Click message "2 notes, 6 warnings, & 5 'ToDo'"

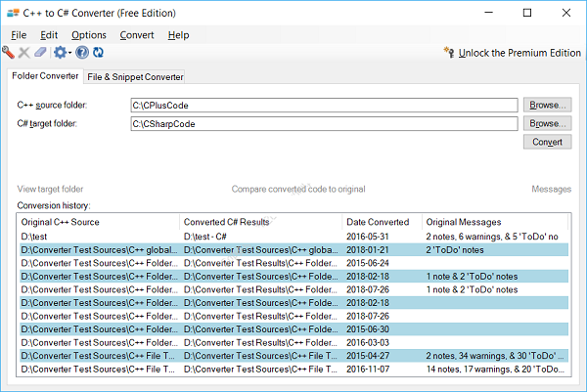tap(492, 237)
